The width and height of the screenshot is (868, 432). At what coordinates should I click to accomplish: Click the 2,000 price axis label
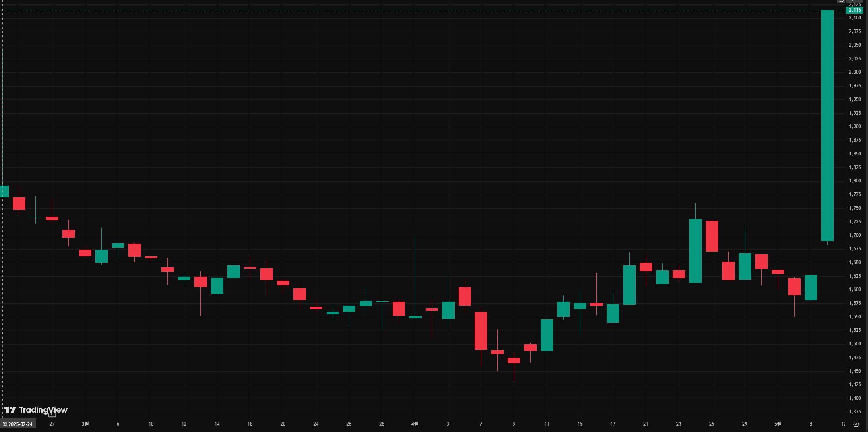[855, 72]
